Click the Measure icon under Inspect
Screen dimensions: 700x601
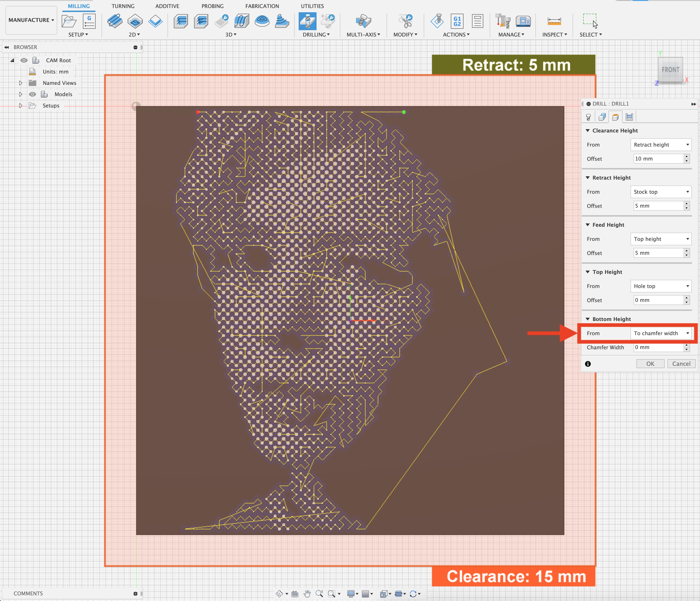(x=554, y=21)
